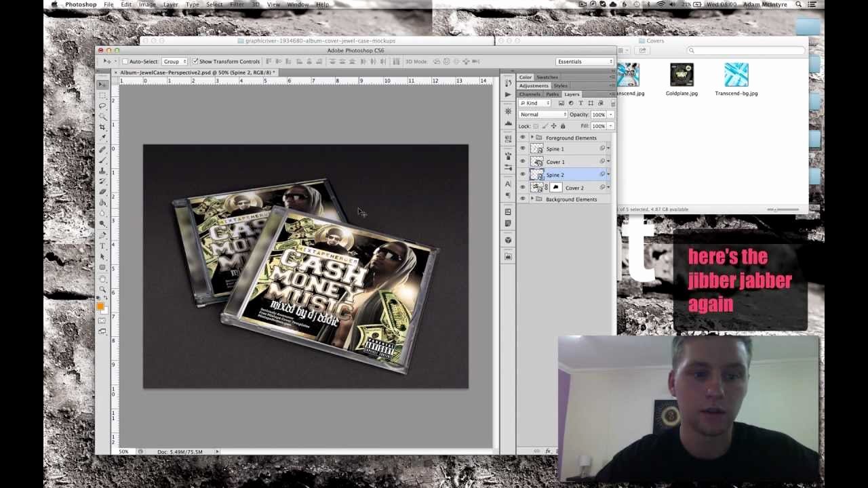Open the Filter menu
The width and height of the screenshot is (868, 488).
pyautogui.click(x=237, y=5)
